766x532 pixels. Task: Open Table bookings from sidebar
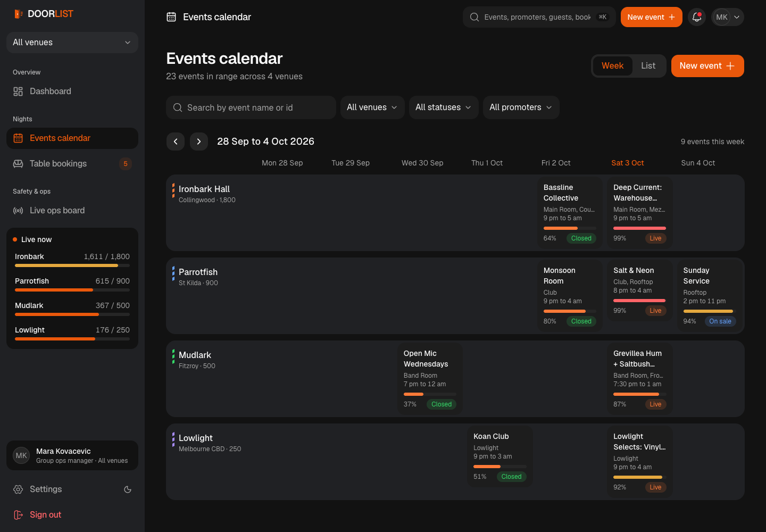point(72,164)
